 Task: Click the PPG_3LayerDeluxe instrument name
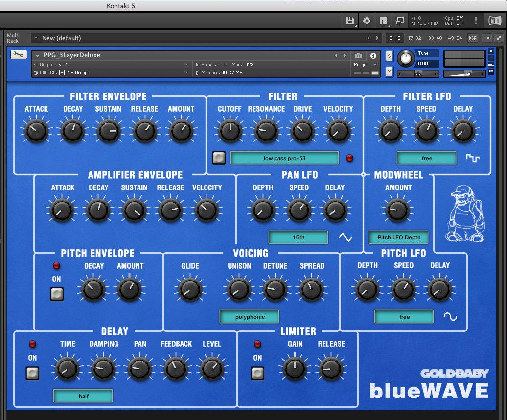click(72, 55)
